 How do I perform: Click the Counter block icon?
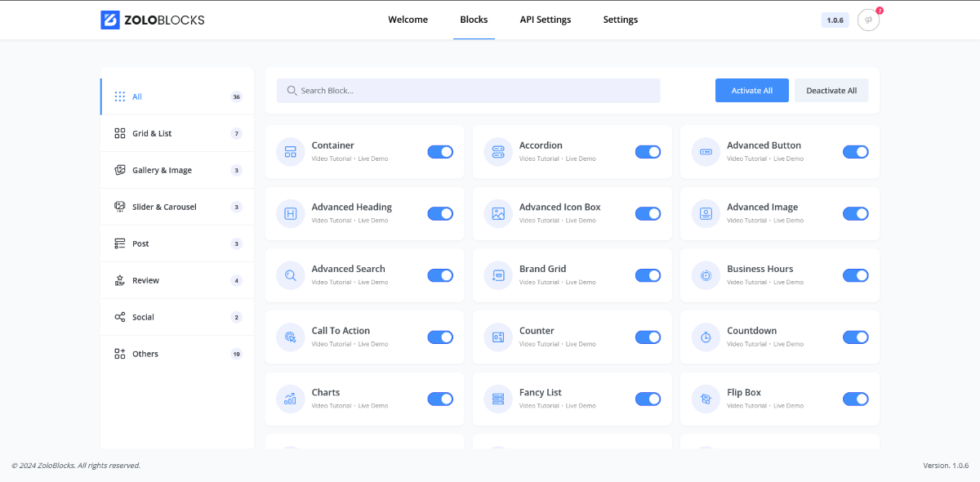click(x=498, y=337)
